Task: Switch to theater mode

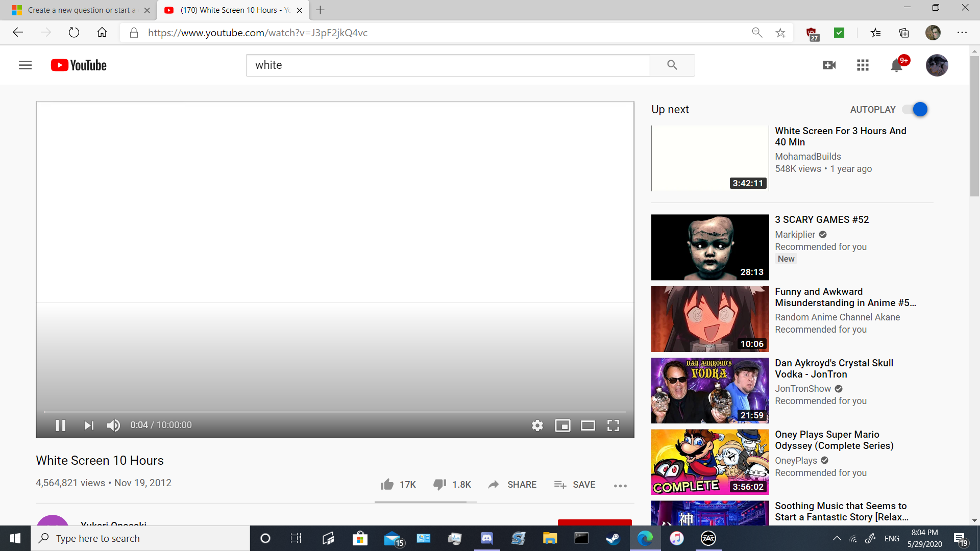Action: tap(588, 425)
